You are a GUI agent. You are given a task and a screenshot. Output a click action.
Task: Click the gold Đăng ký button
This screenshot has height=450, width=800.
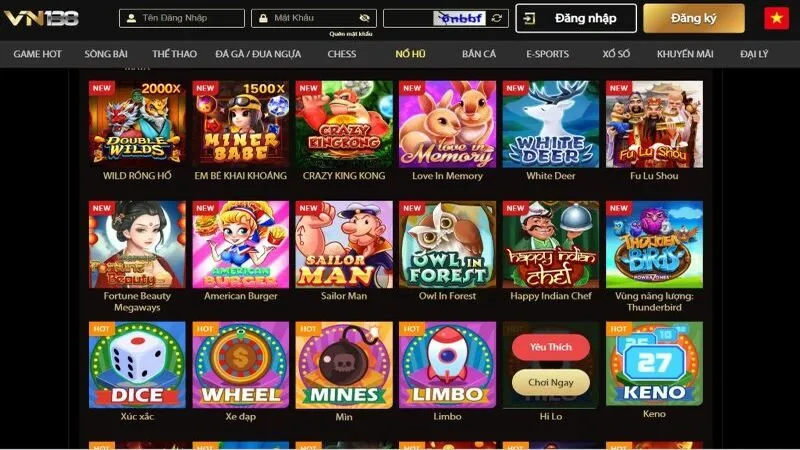(694, 18)
